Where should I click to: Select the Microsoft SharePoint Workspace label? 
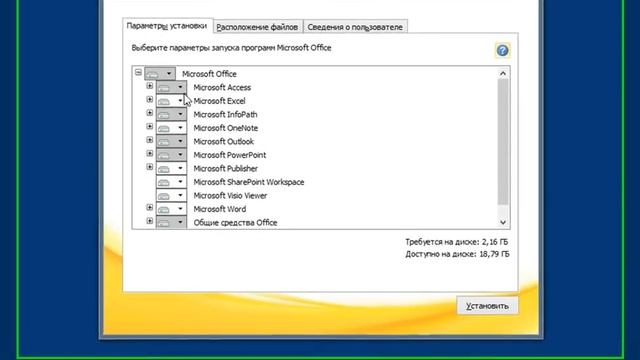click(249, 182)
